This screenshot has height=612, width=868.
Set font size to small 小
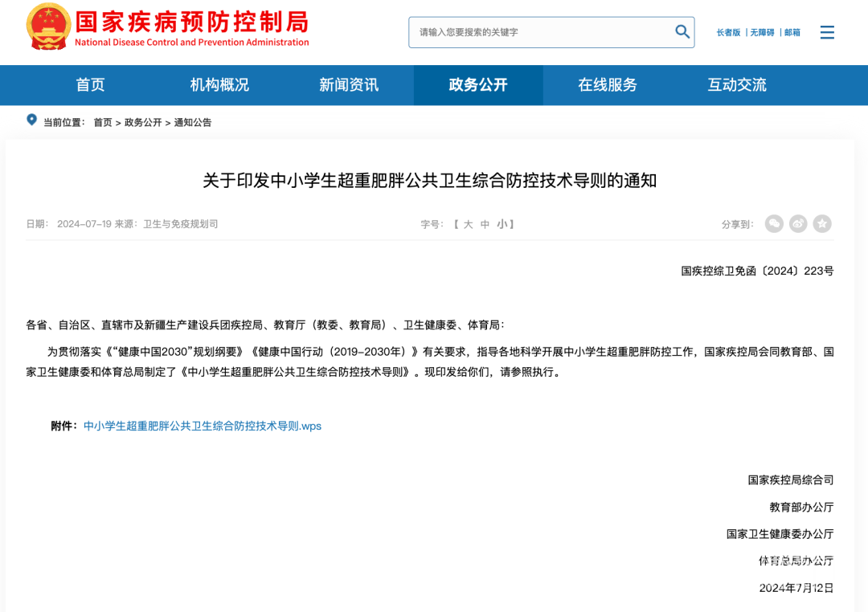click(502, 225)
